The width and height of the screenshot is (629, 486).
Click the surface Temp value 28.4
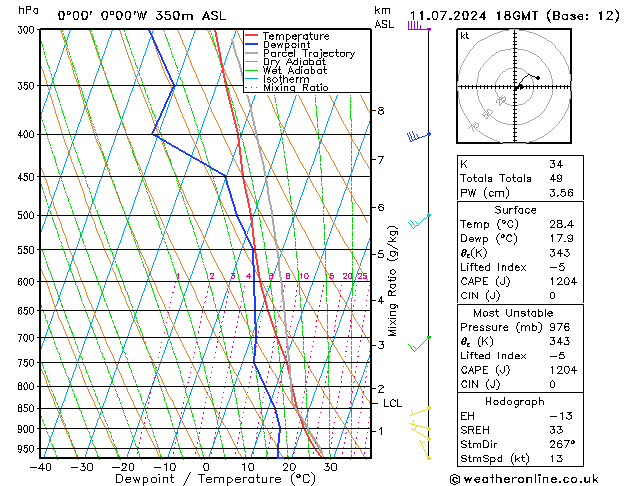point(561,224)
